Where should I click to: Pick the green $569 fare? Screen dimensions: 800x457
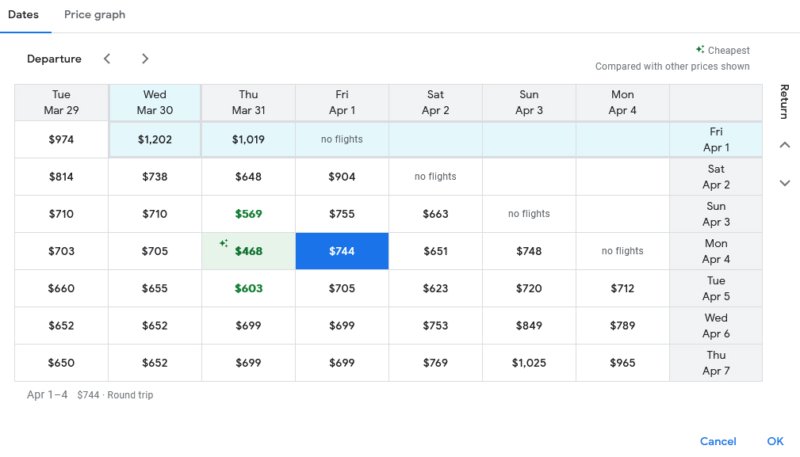click(248, 214)
